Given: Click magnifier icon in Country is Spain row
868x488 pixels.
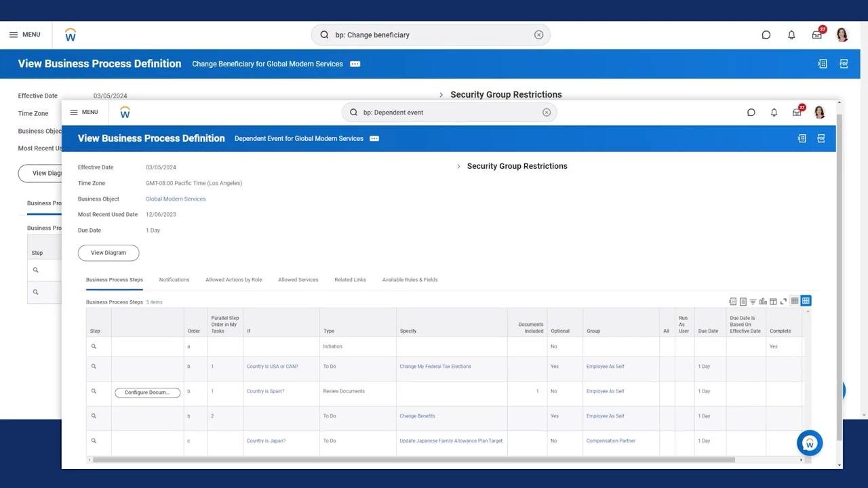Looking at the screenshot, I should click(94, 392).
